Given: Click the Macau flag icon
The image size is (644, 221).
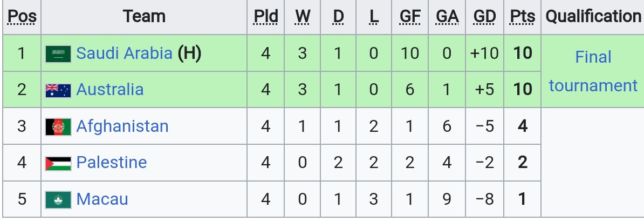Looking at the screenshot, I should pyautogui.click(x=58, y=199).
